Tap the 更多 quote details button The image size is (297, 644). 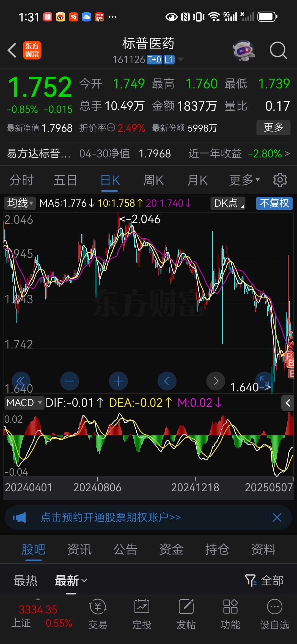pyautogui.click(x=273, y=127)
